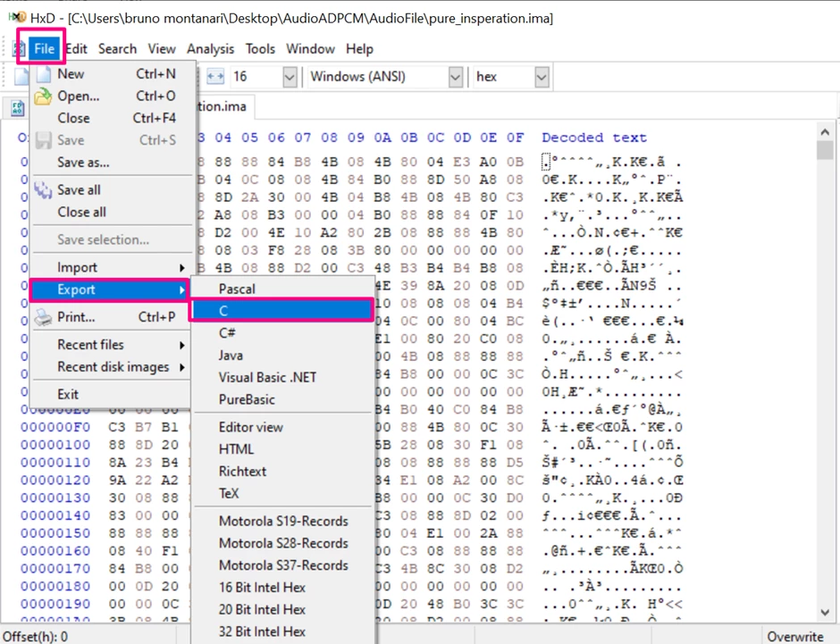The width and height of the screenshot is (840, 644).
Task: Click offset row 00000100
Action: point(55,446)
